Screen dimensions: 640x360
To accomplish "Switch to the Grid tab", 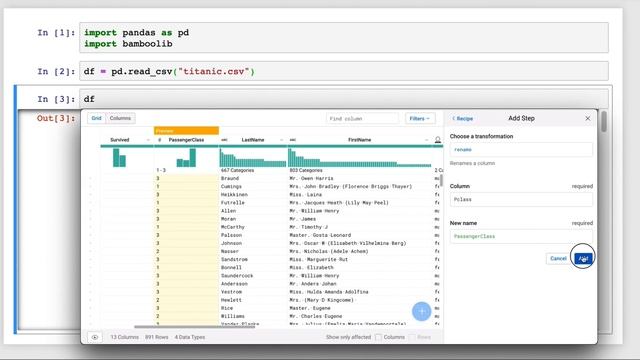I will (96, 118).
